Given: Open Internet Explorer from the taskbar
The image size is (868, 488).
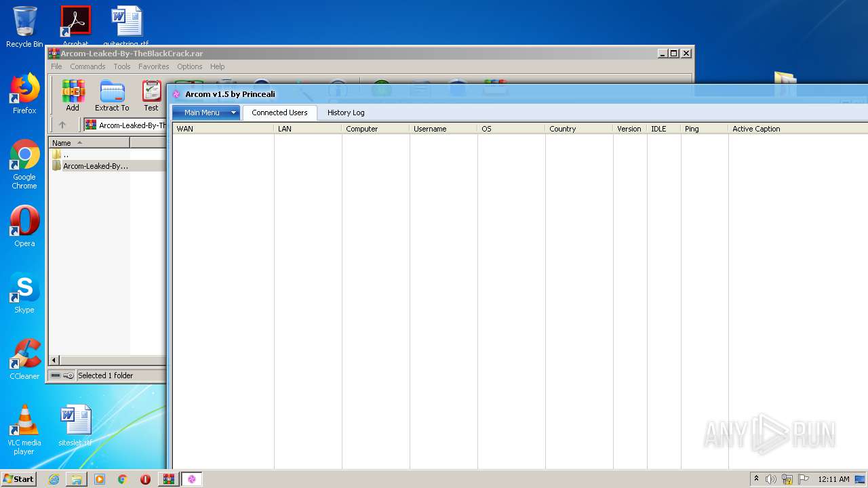Looking at the screenshot, I should [x=54, y=479].
